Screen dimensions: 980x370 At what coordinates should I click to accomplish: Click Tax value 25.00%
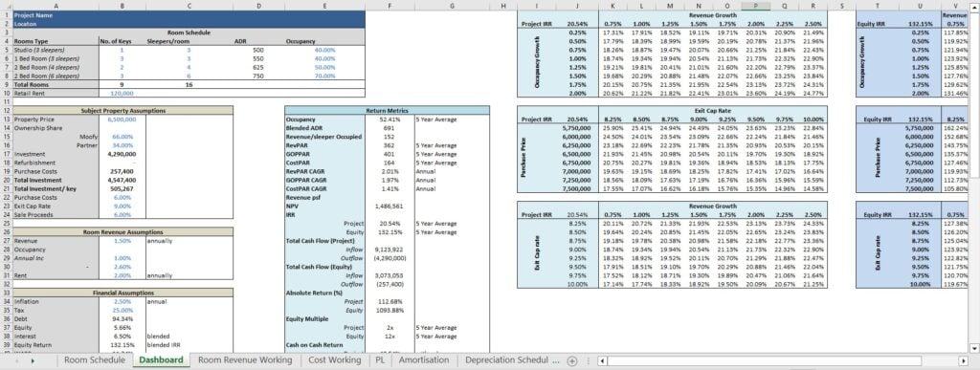tap(122, 310)
